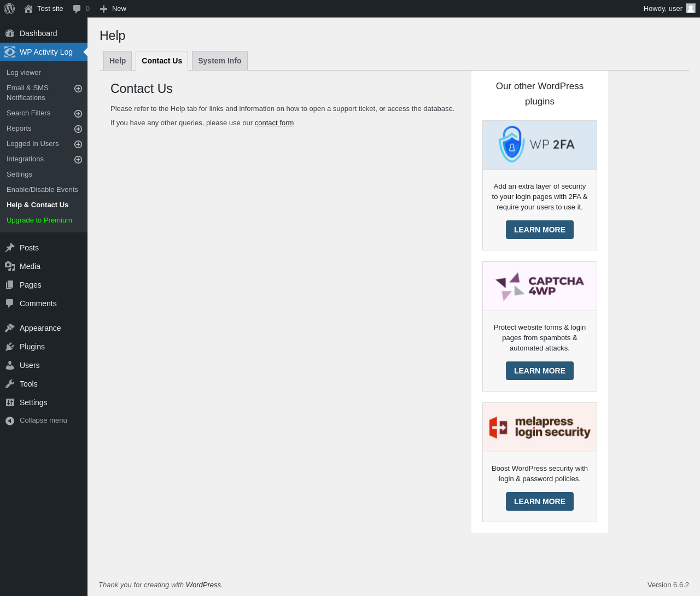The width and height of the screenshot is (700, 596).
Task: Click the Posts pushpin icon
Action: coord(10,248)
